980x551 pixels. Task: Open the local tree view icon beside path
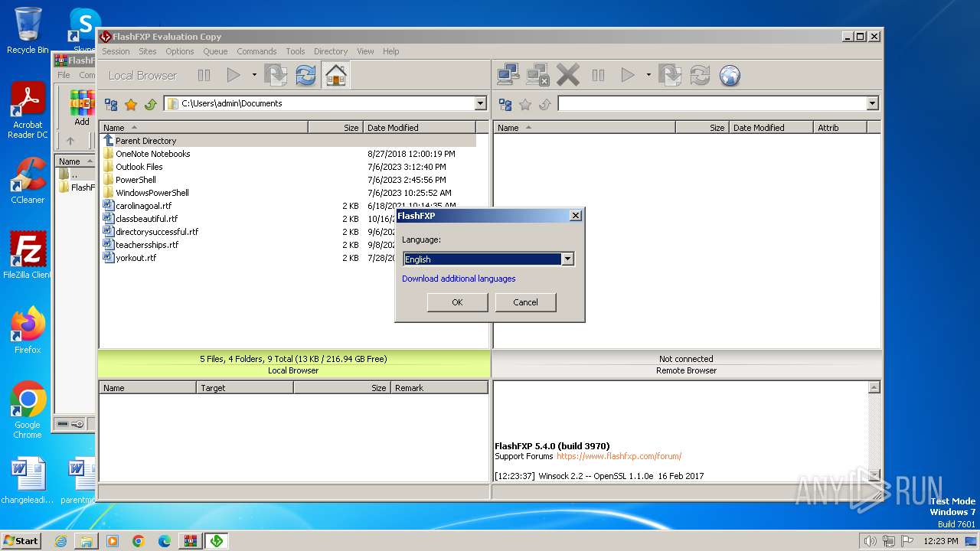pos(111,104)
